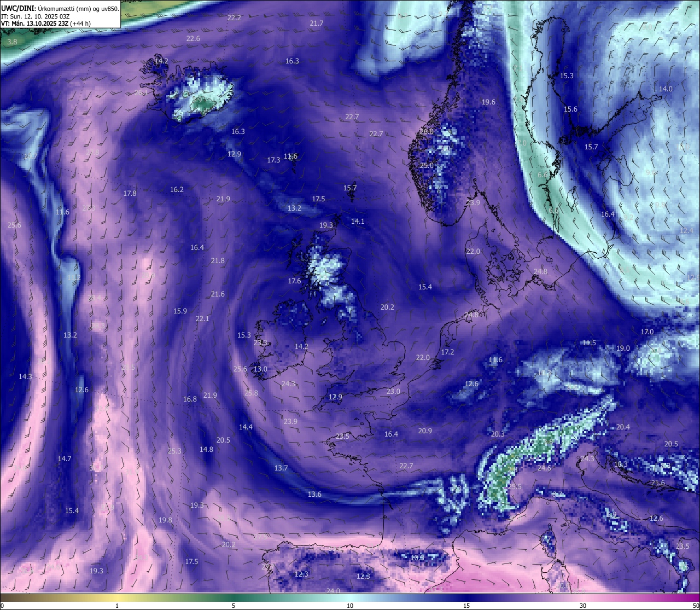Click the color scale label '50'
This screenshot has height=610, width=700.
click(x=695, y=606)
